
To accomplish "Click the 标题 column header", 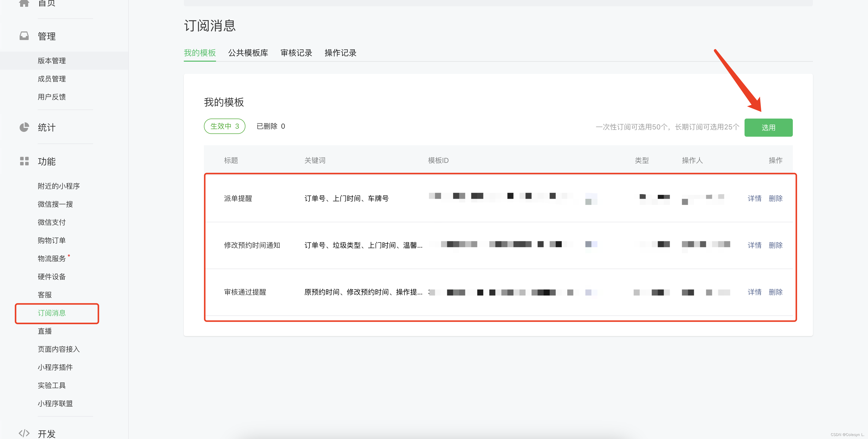I will (231, 161).
